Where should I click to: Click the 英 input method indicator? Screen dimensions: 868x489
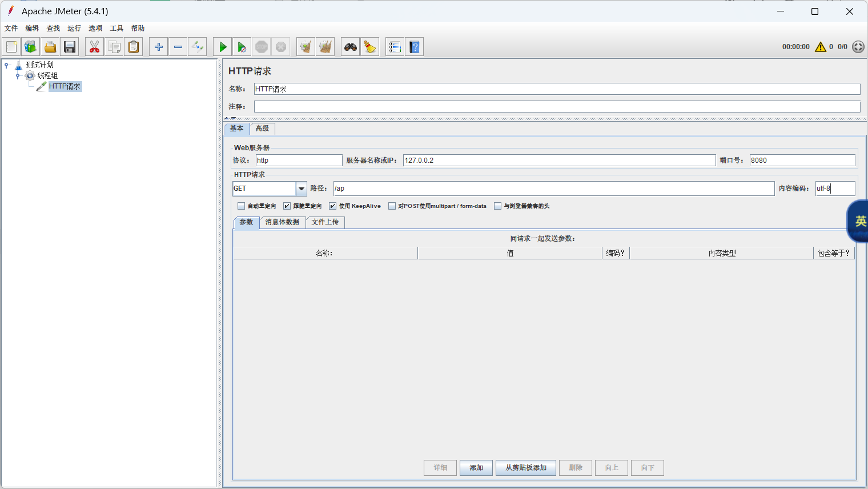[858, 221]
